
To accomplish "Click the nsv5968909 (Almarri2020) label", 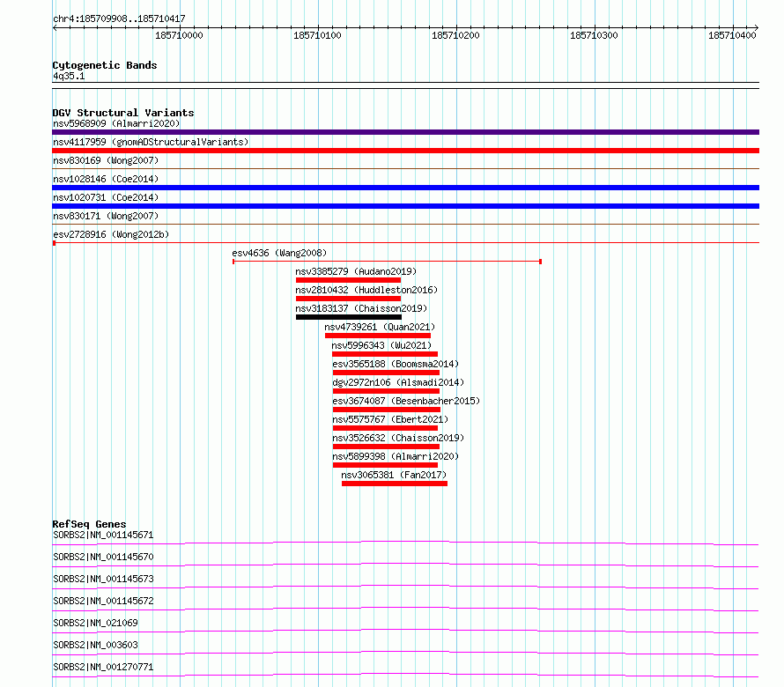I will click(116, 123).
